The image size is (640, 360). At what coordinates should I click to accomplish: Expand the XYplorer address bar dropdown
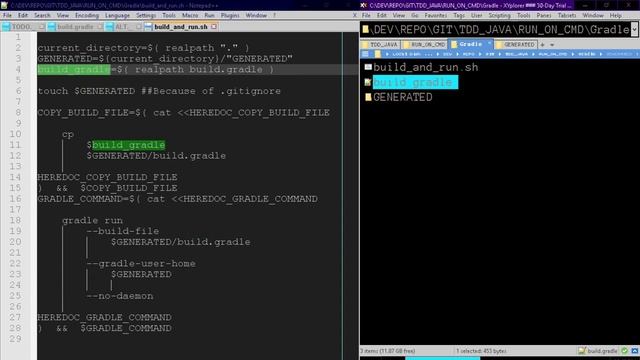point(634,30)
